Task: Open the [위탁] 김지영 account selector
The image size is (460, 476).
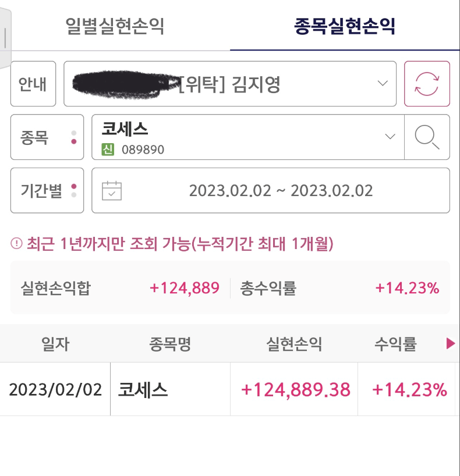Action: click(230, 84)
